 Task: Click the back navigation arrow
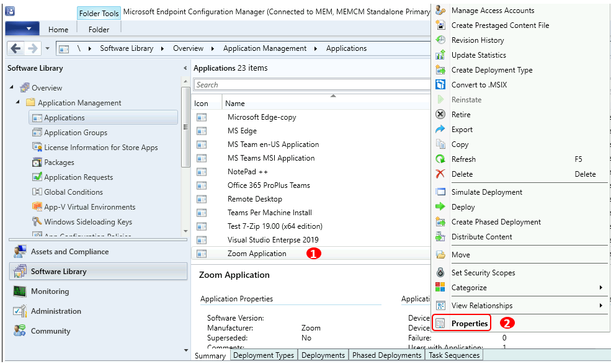tap(16, 48)
